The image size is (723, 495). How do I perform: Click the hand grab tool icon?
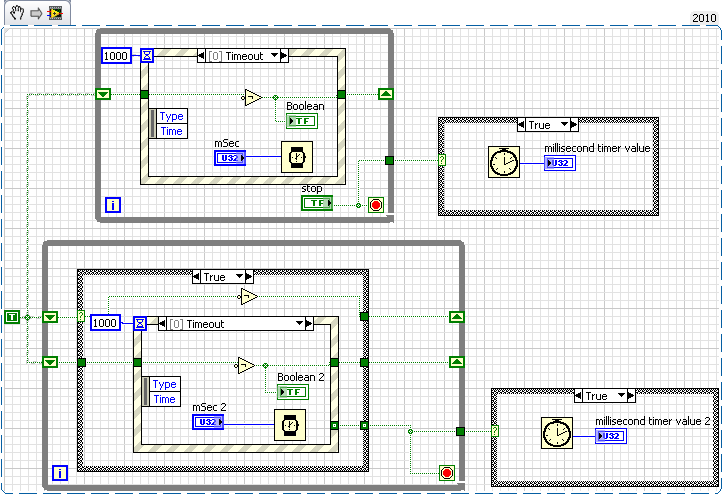click(x=16, y=13)
